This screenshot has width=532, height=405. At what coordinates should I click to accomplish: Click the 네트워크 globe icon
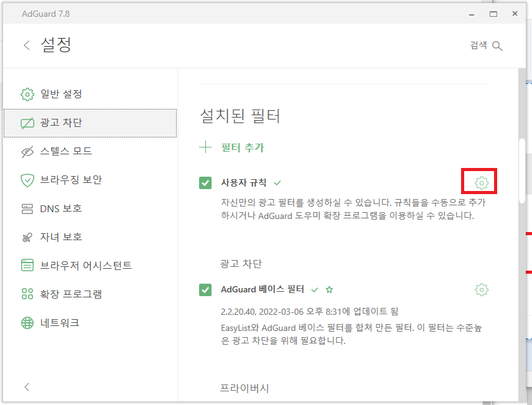27,323
